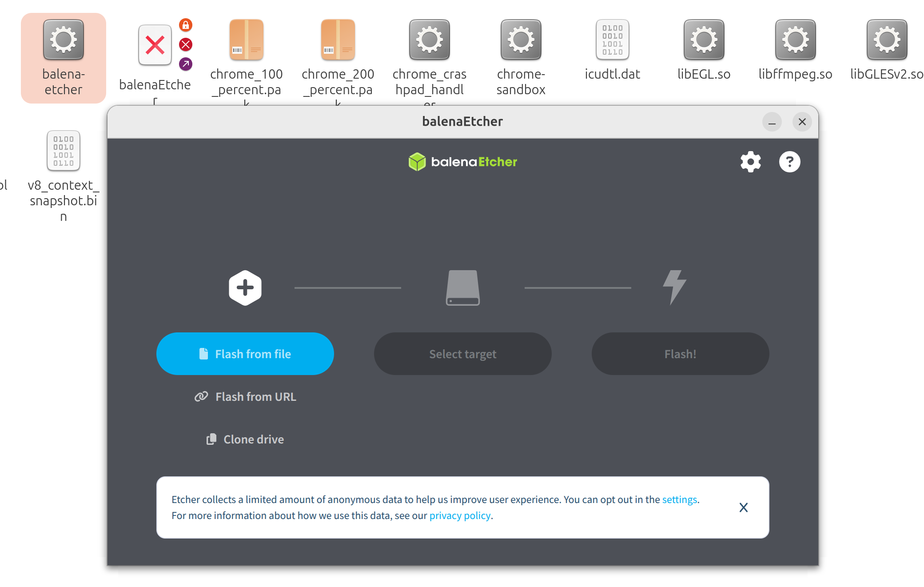
Task: Click the copy icon beside Clone drive
Action: pos(211,439)
